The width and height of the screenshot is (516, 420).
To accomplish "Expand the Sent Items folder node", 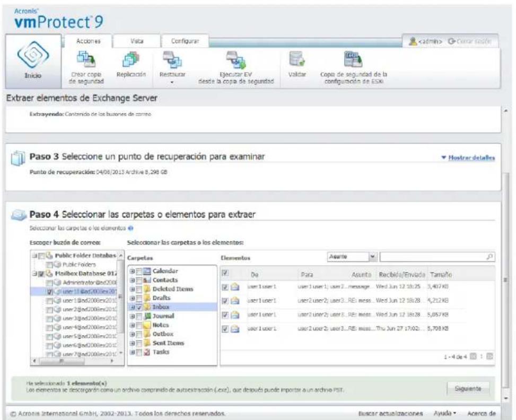I will tap(132, 343).
